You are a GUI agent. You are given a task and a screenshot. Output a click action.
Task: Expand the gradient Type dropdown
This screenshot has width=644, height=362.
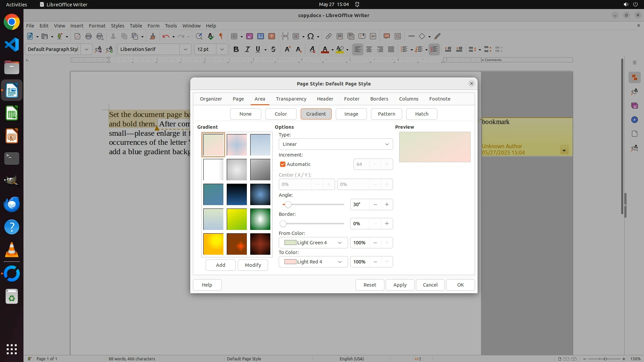pos(336,144)
